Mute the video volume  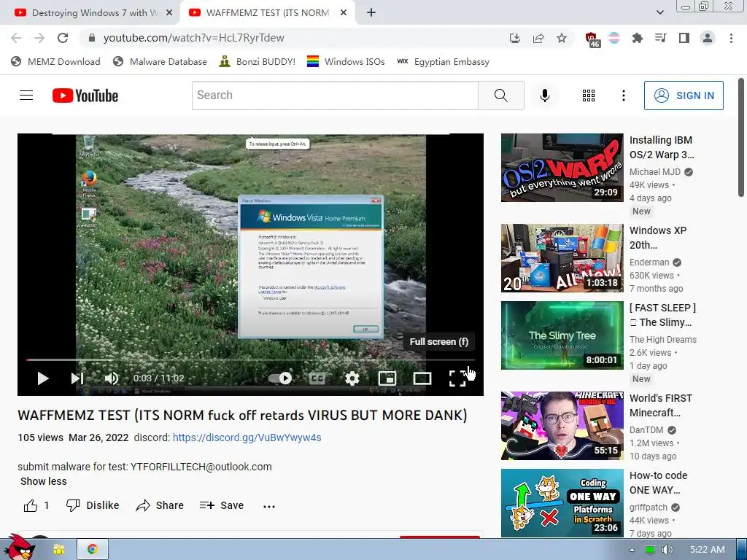[112, 378]
